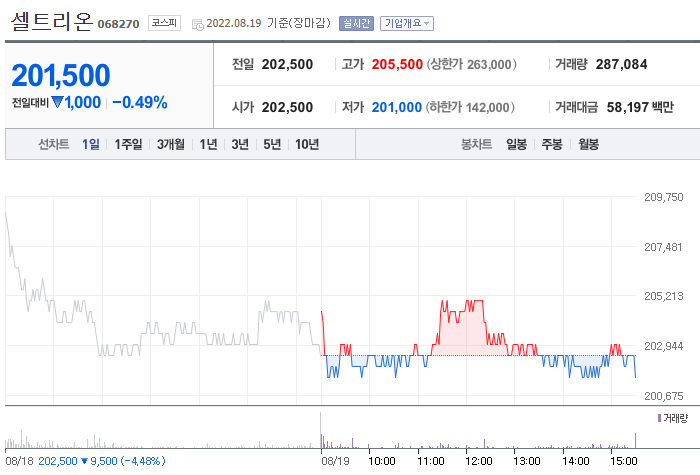The height and width of the screenshot is (475, 700).
Task: Select the 1일 line chart tab
Action: [x=91, y=144]
